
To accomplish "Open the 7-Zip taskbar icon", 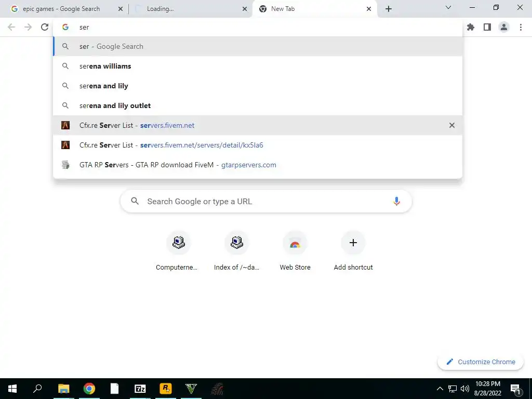I will coord(140,389).
